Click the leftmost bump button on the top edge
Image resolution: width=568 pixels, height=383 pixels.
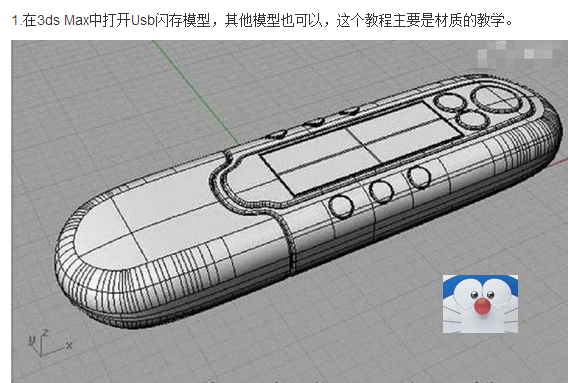(x=277, y=135)
